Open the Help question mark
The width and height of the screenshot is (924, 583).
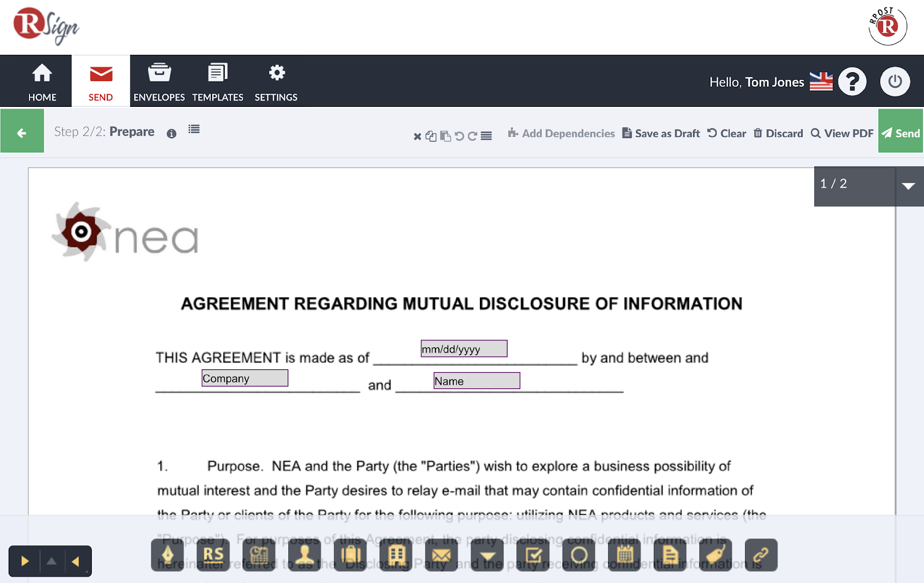click(x=852, y=81)
